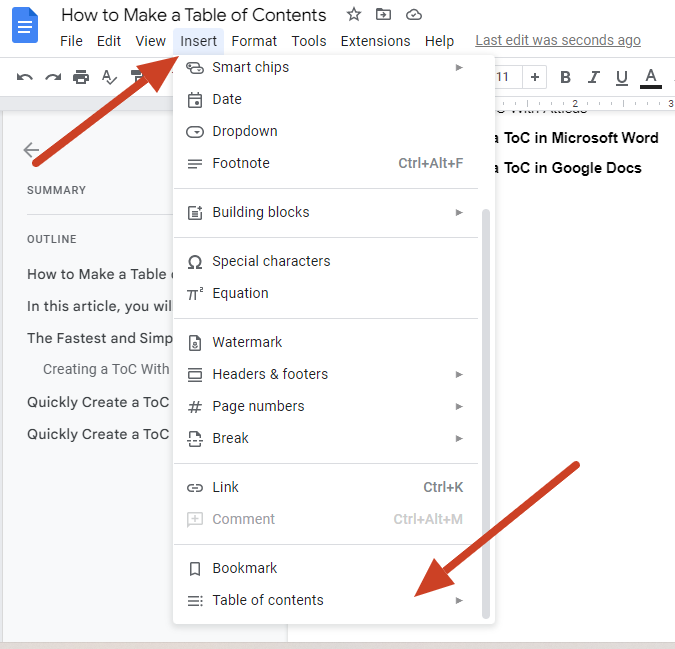Toggle italic formatting
The width and height of the screenshot is (675, 649).
593,77
